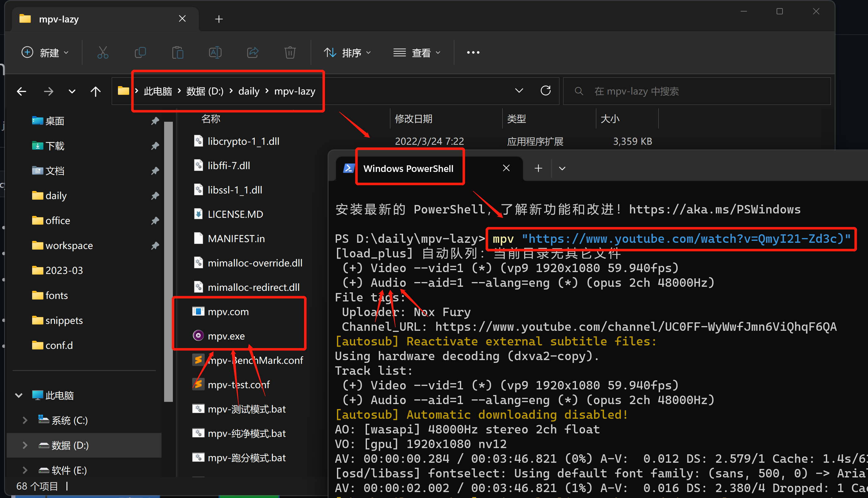Switch to the Windows PowerShell tab
The image size is (868, 498).
[x=409, y=168]
